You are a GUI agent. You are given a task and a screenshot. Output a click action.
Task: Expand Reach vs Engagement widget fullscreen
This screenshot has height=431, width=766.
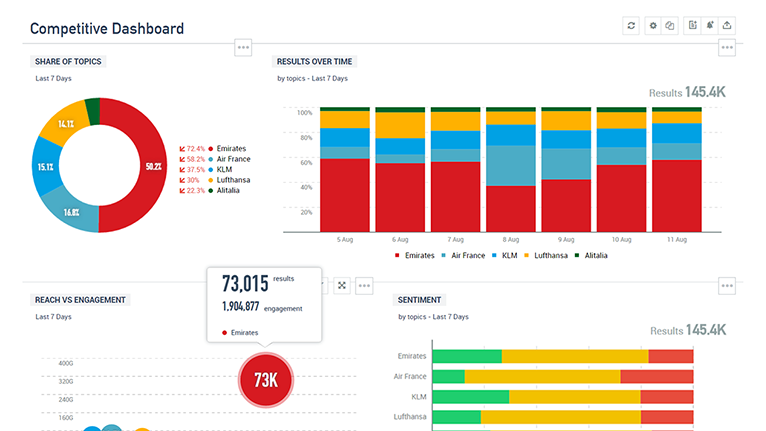(342, 285)
